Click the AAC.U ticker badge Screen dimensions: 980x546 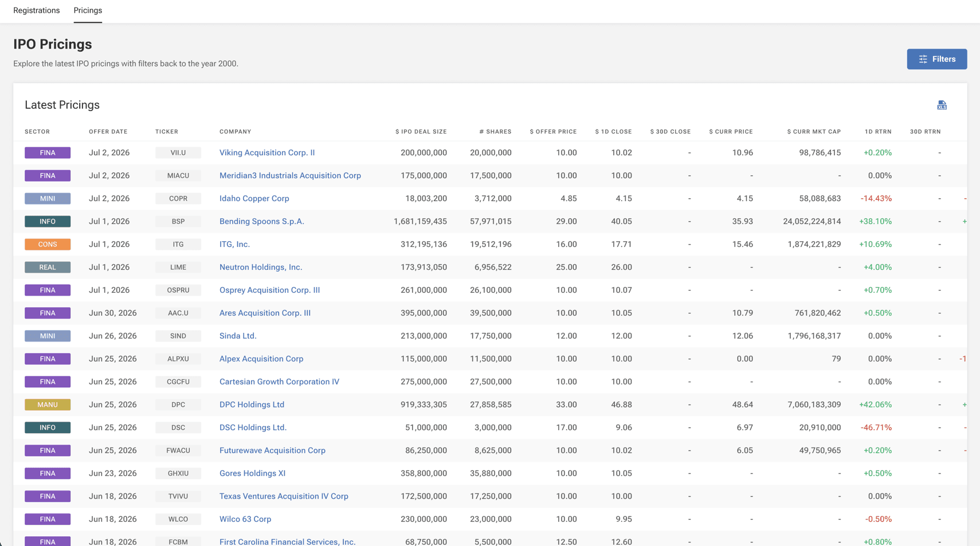(178, 313)
